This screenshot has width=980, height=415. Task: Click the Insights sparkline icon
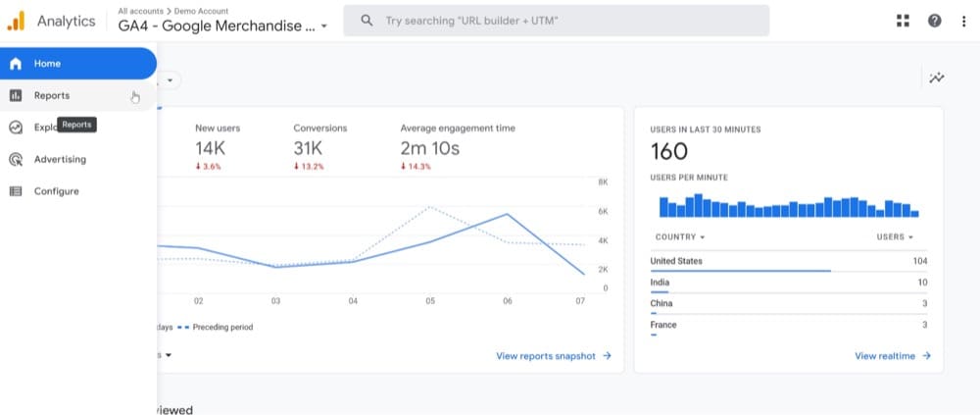click(936, 78)
